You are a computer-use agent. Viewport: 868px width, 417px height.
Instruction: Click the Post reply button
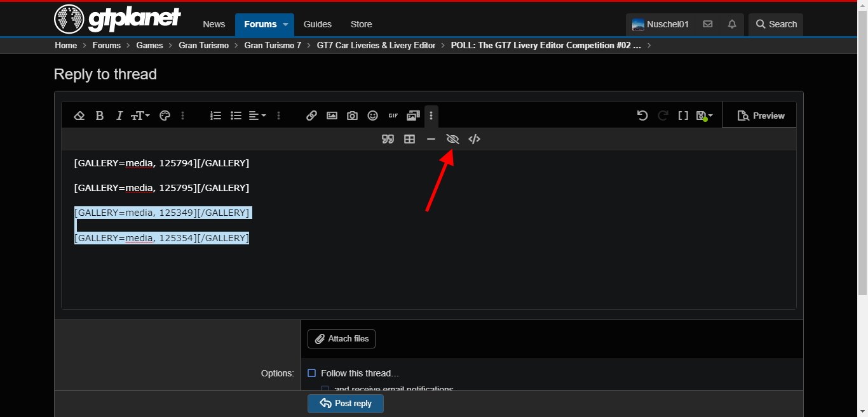[x=345, y=404]
